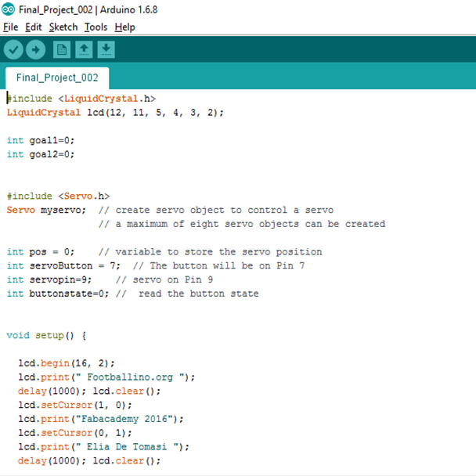Image resolution: width=476 pixels, height=476 pixels.
Task: Click the Servo myservo declaration line
Action: coord(170,210)
